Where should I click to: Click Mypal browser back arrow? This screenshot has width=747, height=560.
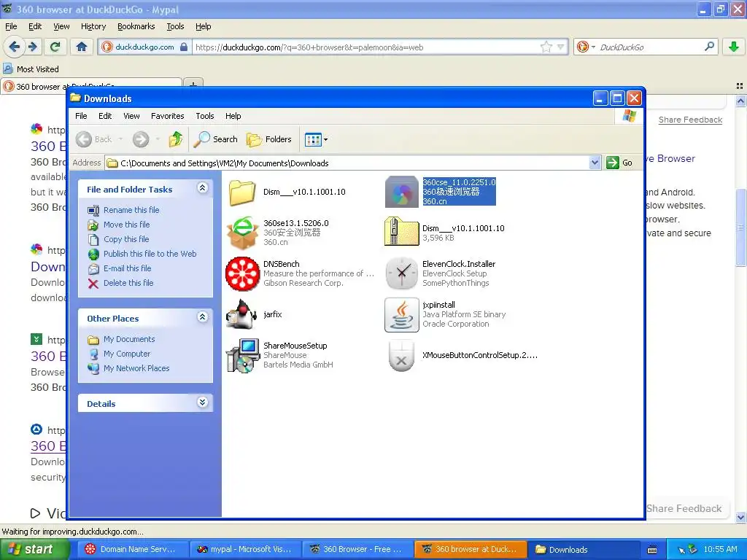coord(15,47)
